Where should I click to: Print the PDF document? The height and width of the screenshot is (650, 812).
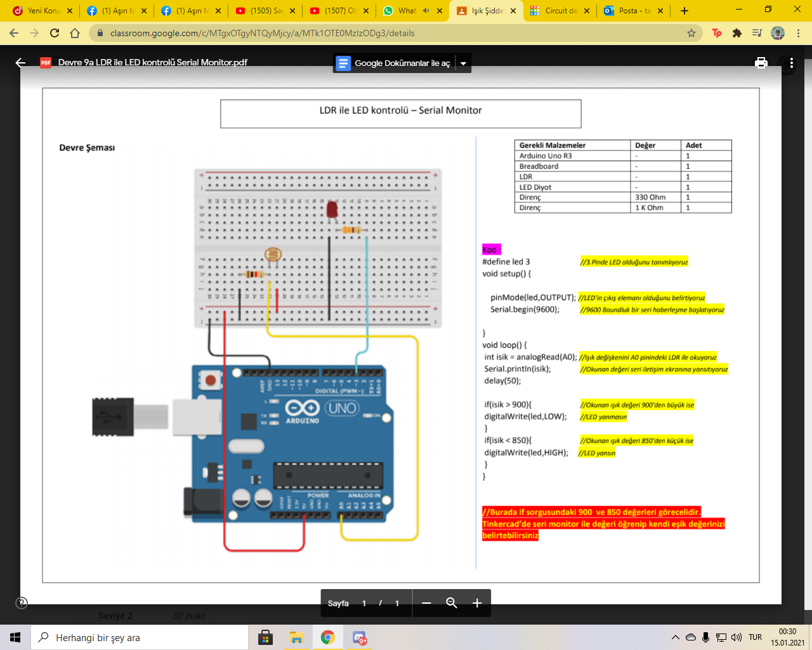(x=761, y=63)
